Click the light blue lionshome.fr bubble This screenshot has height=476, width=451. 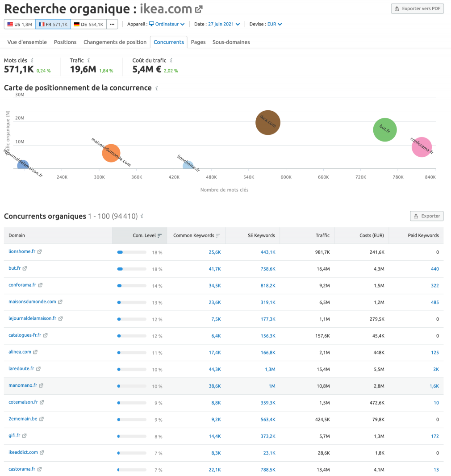point(188,165)
